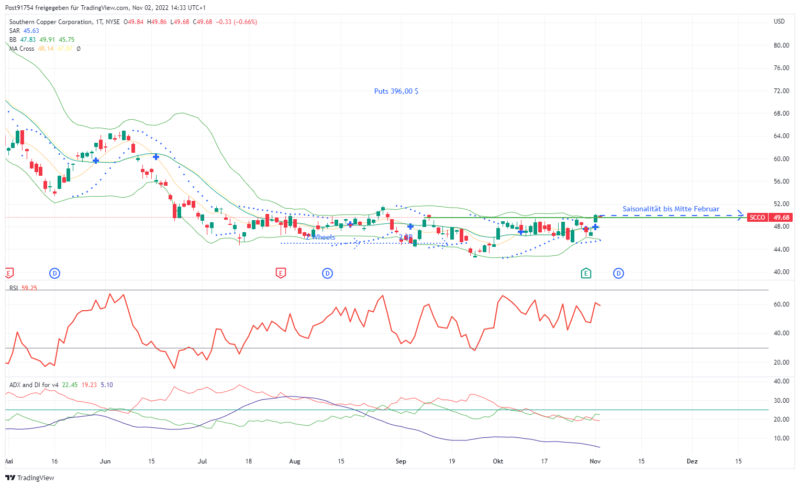Click the TradingView logo at bottom left

click(x=30, y=477)
